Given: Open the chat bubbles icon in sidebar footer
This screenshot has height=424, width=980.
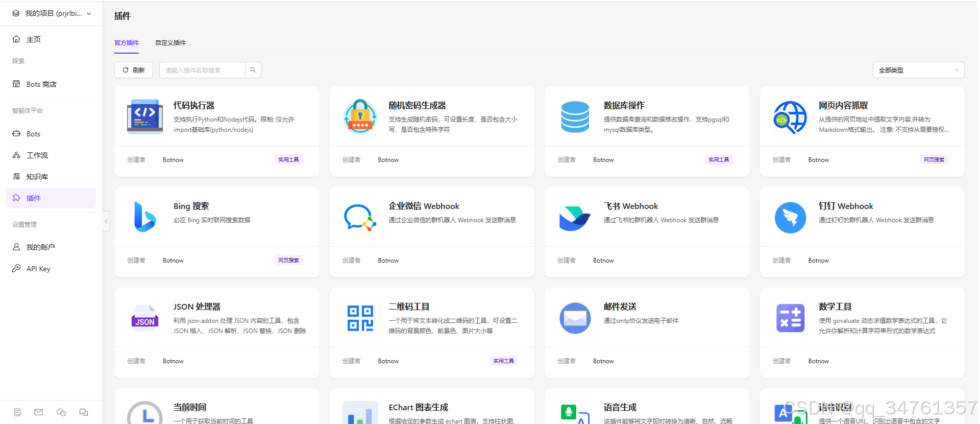Looking at the screenshot, I should pos(84,412).
